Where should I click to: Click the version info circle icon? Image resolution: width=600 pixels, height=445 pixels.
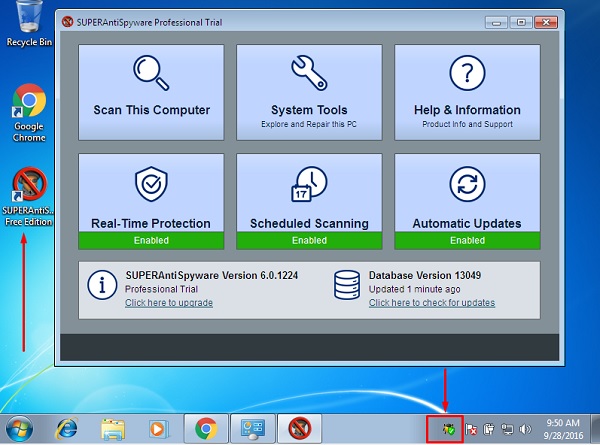[102, 285]
